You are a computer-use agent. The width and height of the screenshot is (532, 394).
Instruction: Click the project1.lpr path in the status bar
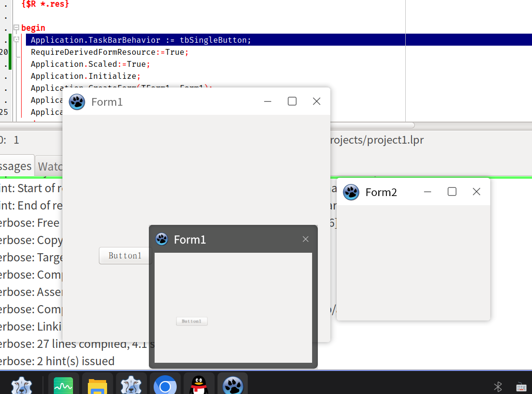tap(377, 140)
